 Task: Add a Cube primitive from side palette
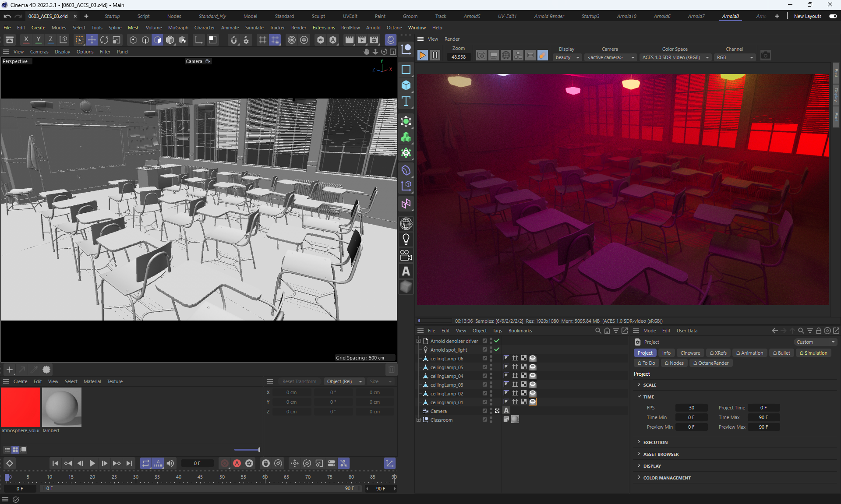coord(406,85)
